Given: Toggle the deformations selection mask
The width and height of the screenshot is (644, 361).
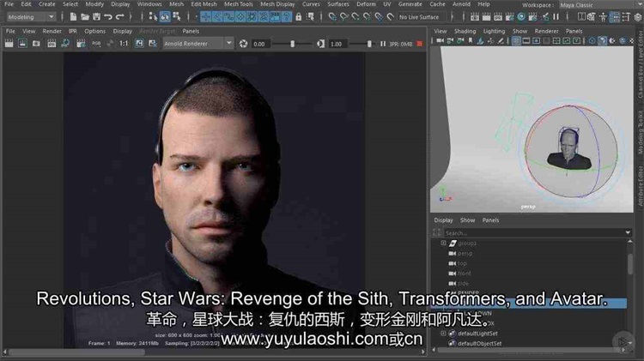Looking at the screenshot, I should [252, 17].
